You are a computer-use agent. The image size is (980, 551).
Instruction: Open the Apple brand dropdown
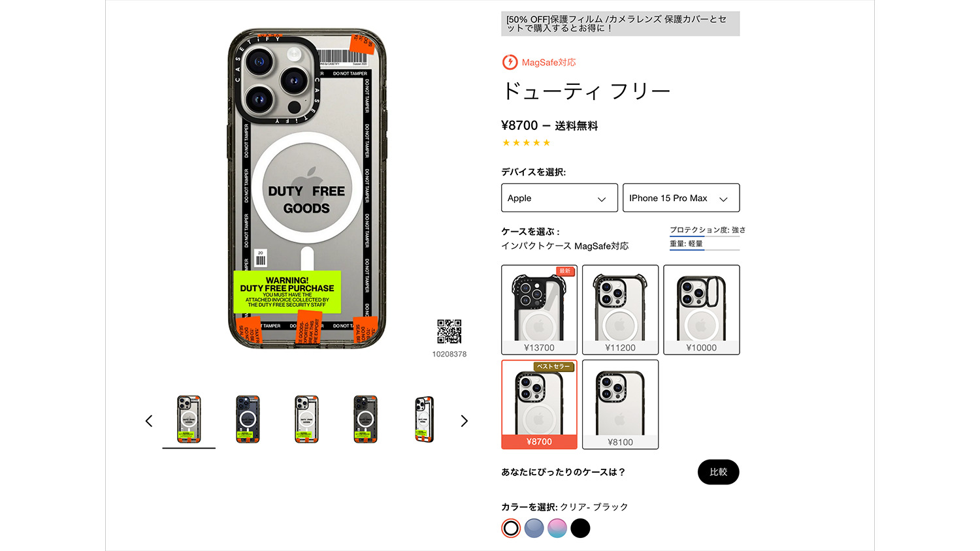559,198
